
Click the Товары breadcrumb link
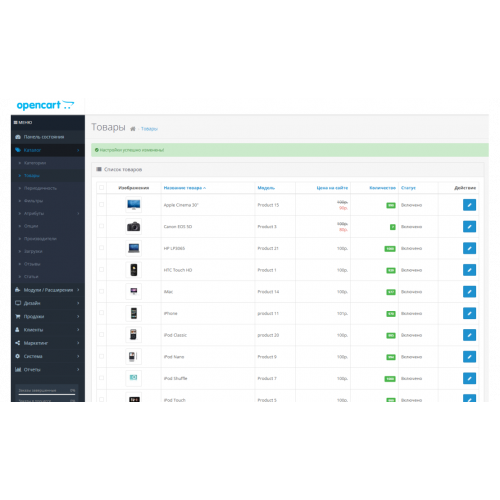click(x=149, y=129)
